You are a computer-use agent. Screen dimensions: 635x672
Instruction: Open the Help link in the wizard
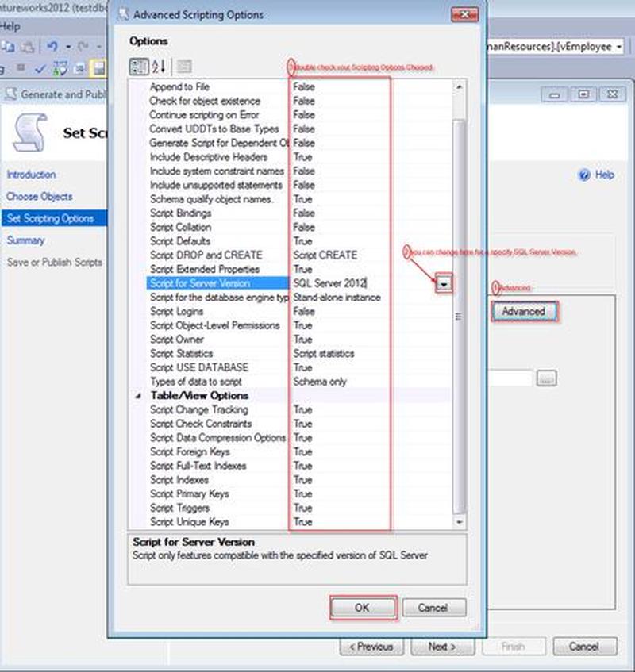click(605, 175)
